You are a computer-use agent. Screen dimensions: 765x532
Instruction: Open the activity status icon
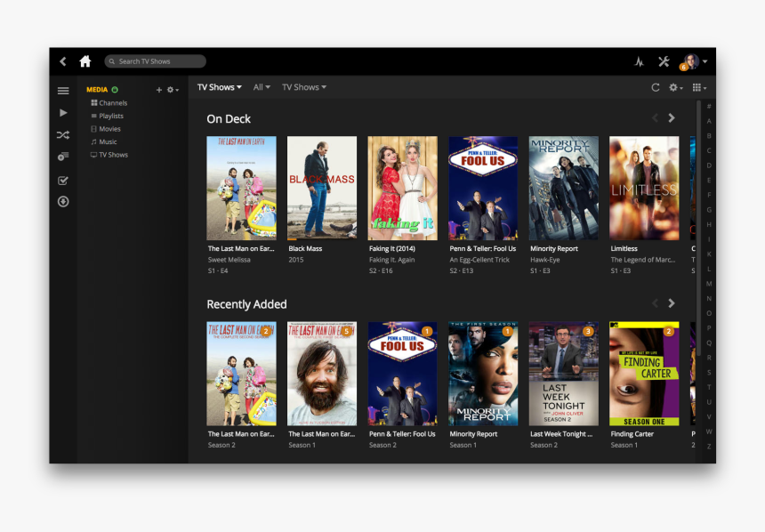639,61
